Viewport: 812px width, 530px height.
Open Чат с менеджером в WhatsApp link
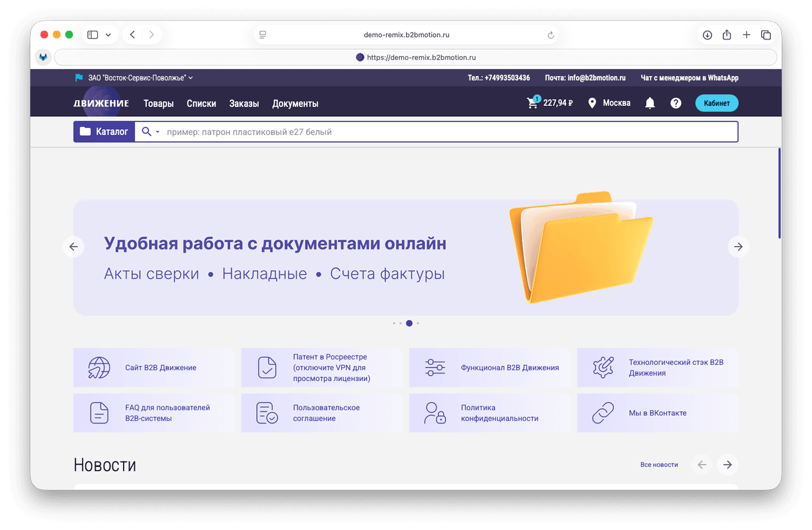tap(689, 78)
